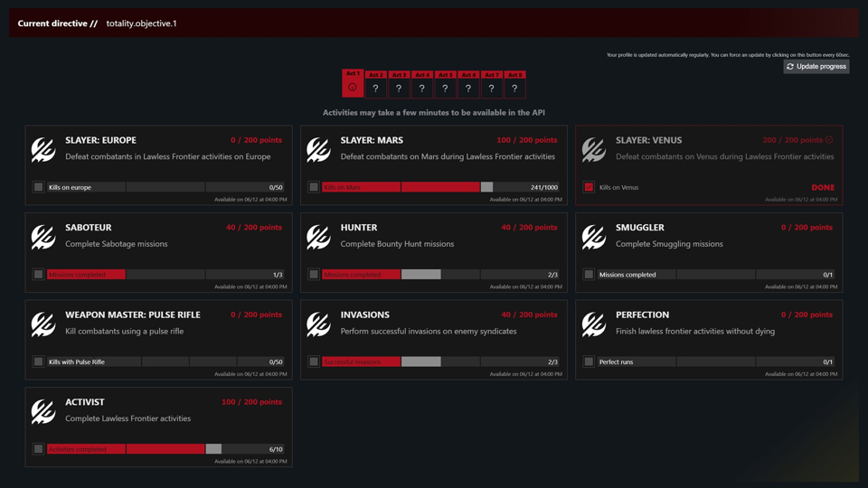Click the Current directive header bar
This screenshot has width=868, height=488.
click(434, 23)
